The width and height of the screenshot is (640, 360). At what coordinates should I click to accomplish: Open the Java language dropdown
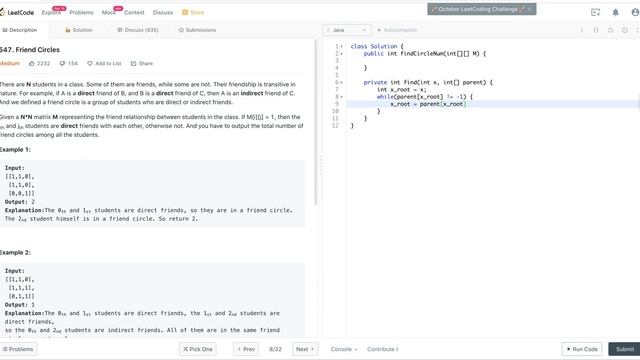pyautogui.click(x=347, y=30)
